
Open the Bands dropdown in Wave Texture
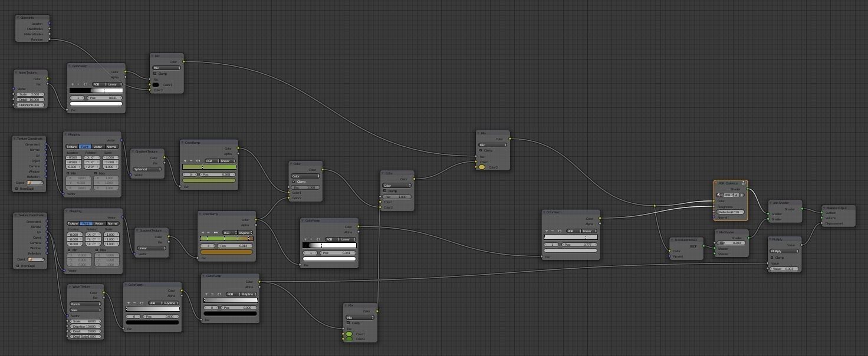[86, 304]
